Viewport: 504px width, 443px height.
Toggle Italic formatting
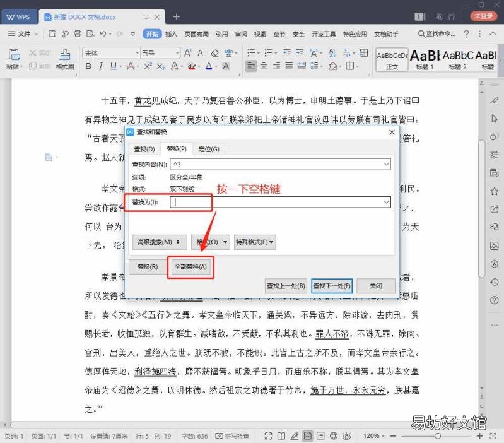(x=101, y=66)
